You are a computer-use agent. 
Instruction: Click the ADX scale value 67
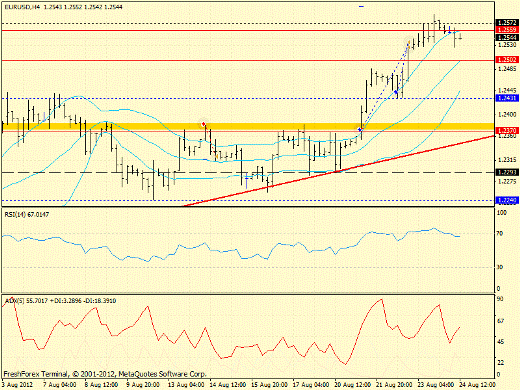coord(500,321)
